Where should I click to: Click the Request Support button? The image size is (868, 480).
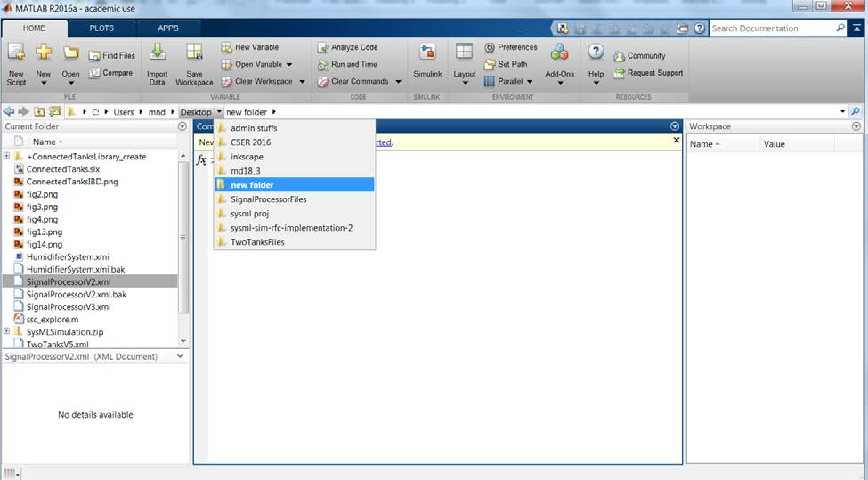tap(654, 73)
